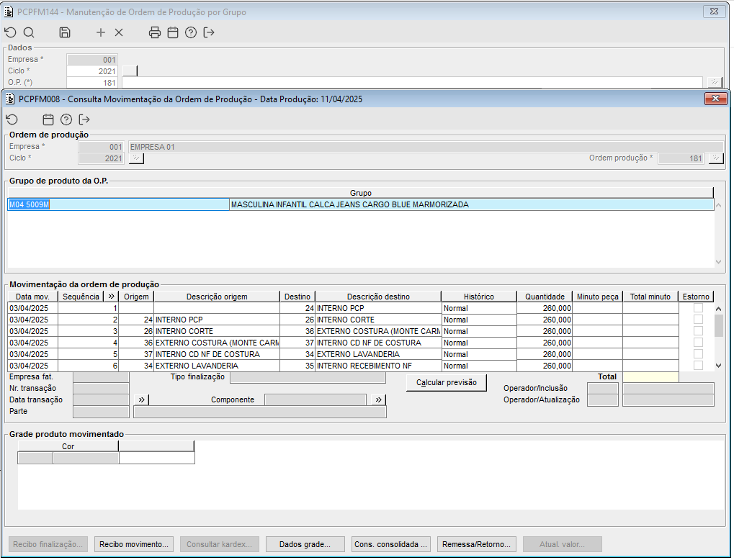Toggle the Estorno checkbox for sequence 1
This screenshot has width=734, height=560.
coord(698,308)
